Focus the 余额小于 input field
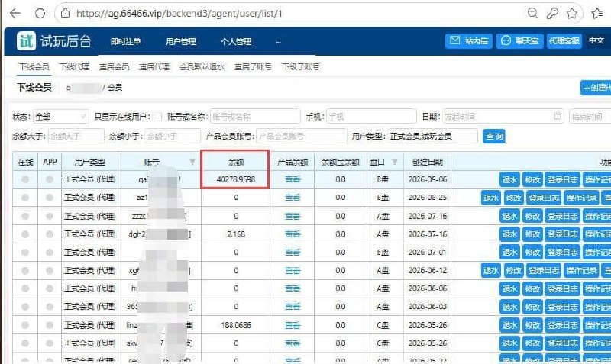611x364 pixels. (173, 137)
